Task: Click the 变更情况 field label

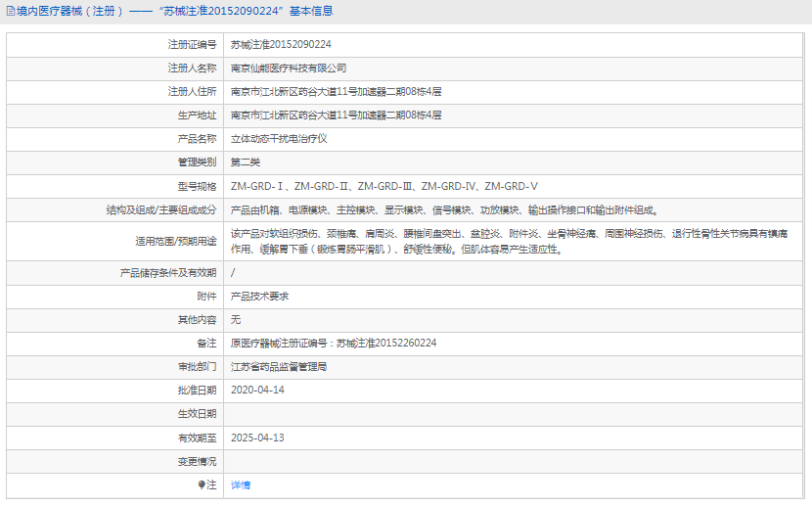Action: pyautogui.click(x=197, y=462)
